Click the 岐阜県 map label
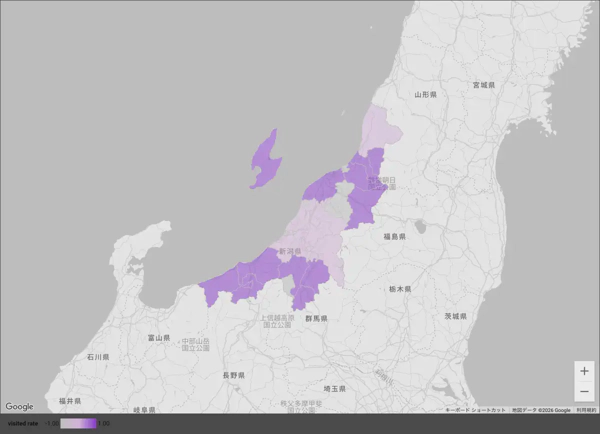The width and height of the screenshot is (600, 434). tap(144, 410)
